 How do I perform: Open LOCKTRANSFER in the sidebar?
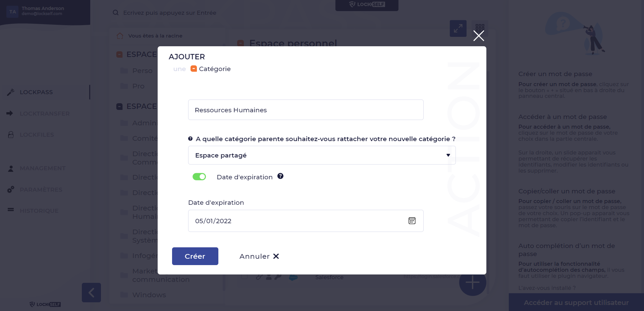tap(45, 114)
